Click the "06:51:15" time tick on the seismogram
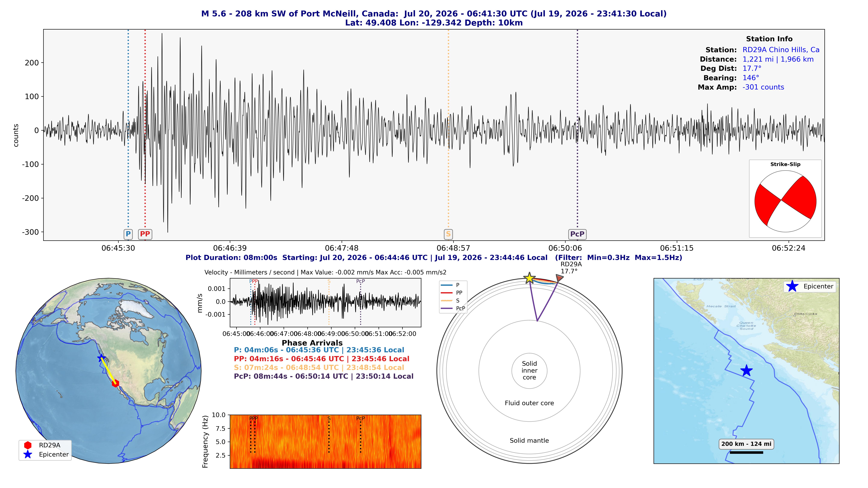868x488 pixels. pos(677,248)
